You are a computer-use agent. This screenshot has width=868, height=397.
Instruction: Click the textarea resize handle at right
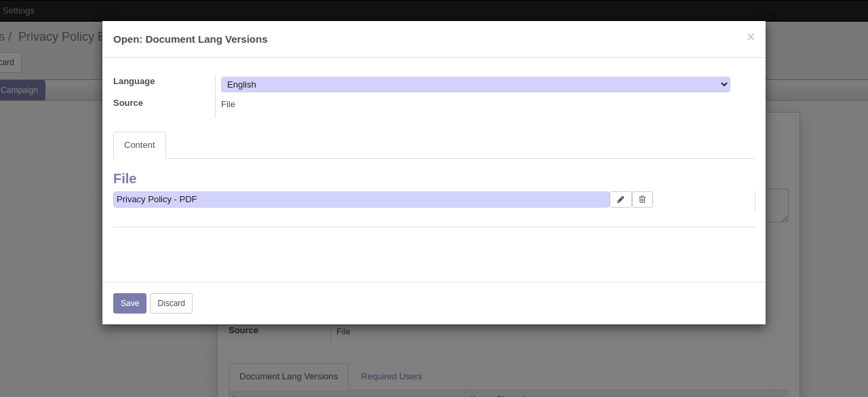pyautogui.click(x=785, y=218)
